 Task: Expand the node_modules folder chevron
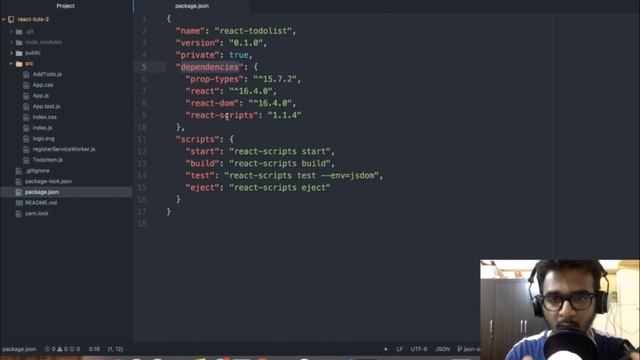11,42
